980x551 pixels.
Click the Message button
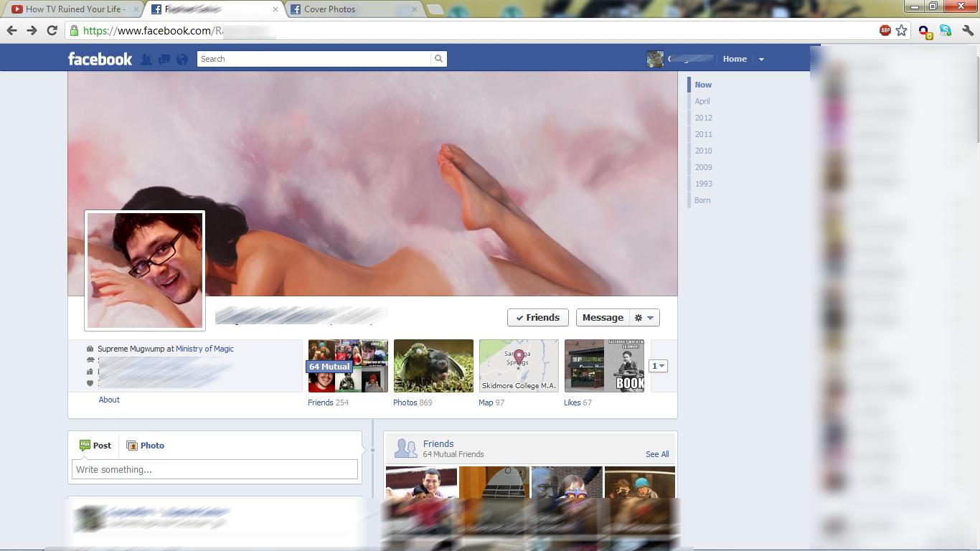click(603, 318)
